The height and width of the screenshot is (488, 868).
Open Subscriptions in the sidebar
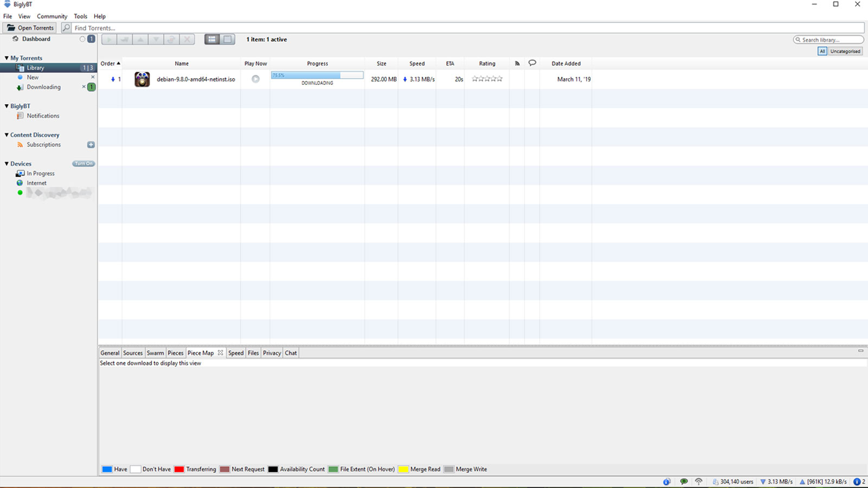tap(43, 145)
